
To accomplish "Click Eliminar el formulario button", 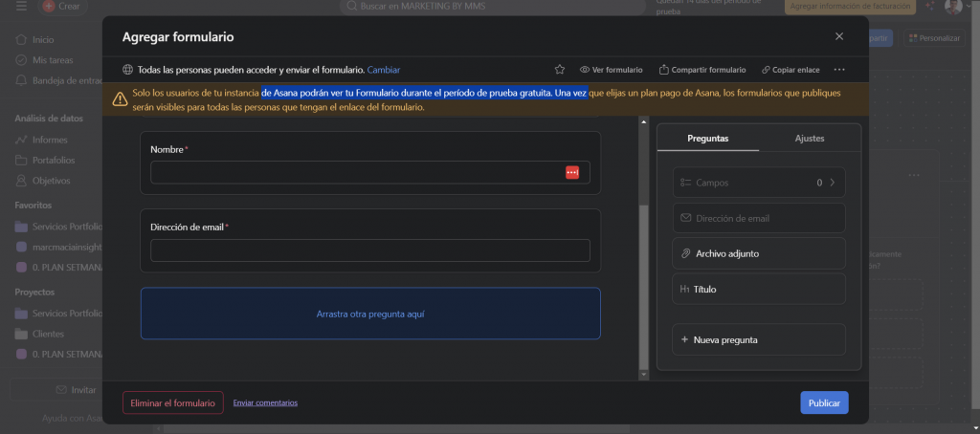I will point(173,402).
